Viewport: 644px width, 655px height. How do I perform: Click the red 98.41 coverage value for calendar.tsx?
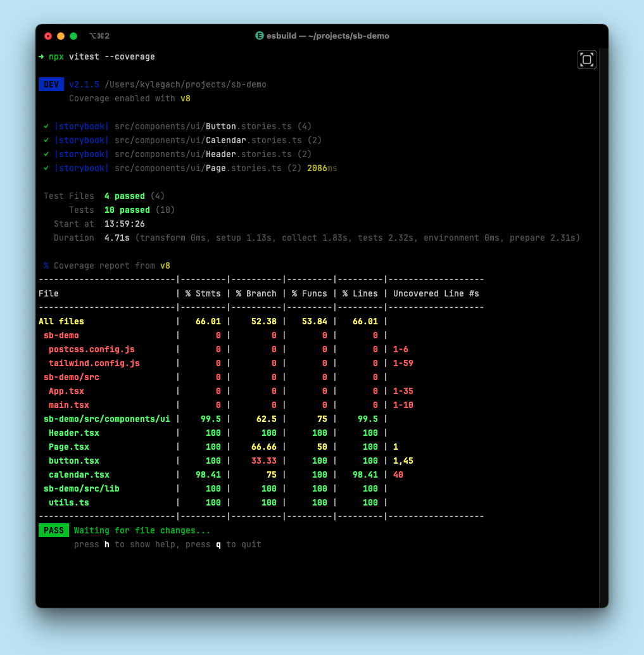[x=208, y=474]
